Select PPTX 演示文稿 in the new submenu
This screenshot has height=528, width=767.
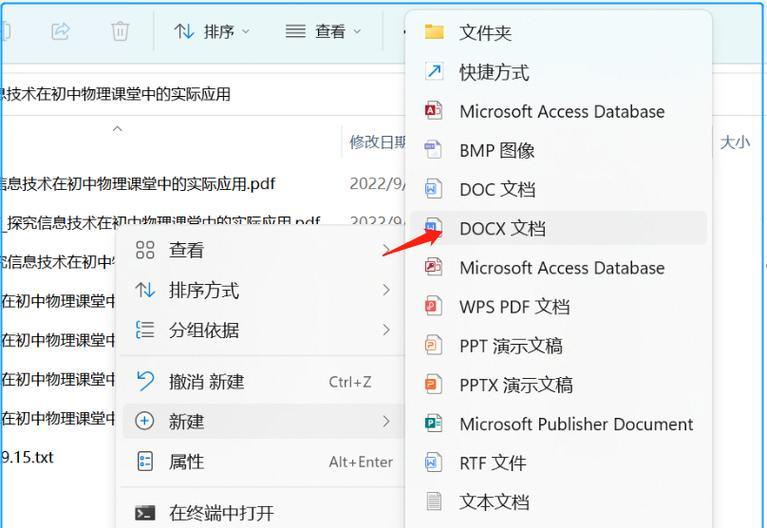[x=558, y=385]
